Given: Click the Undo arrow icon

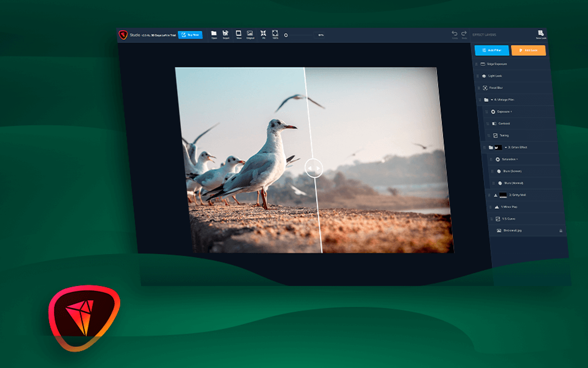Looking at the screenshot, I should pyautogui.click(x=454, y=33).
